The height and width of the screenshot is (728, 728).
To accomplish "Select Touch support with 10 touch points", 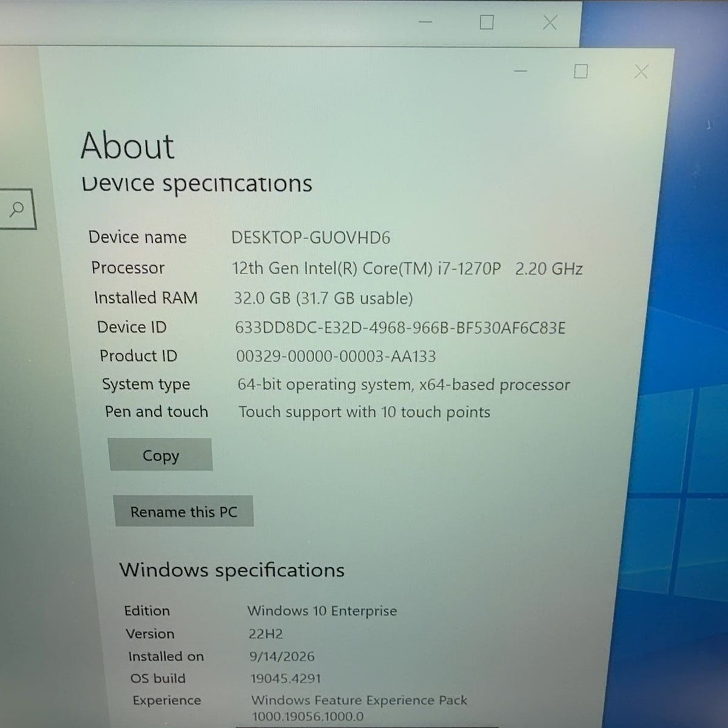I will pos(365,413).
